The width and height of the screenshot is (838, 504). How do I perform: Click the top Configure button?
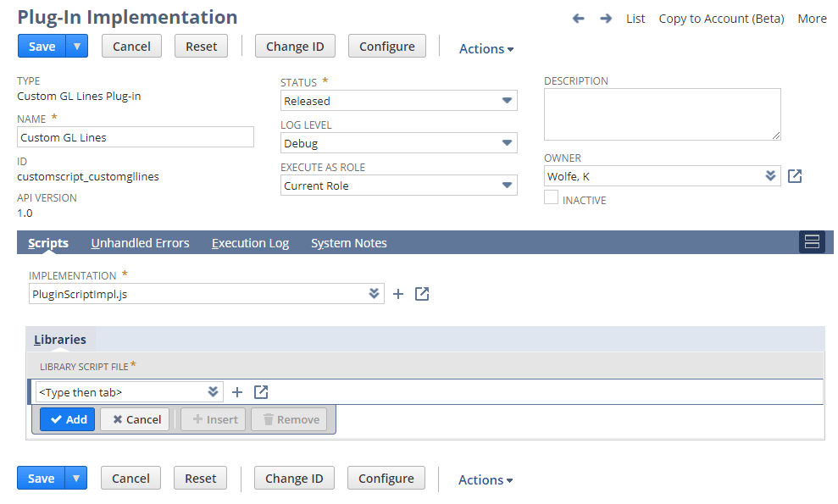click(x=387, y=46)
